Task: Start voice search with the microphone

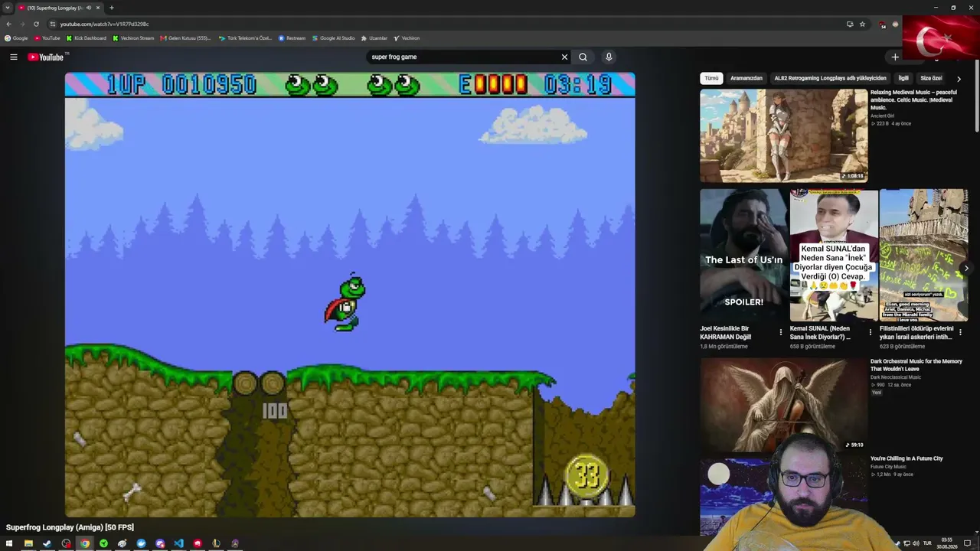Action: coord(609,57)
